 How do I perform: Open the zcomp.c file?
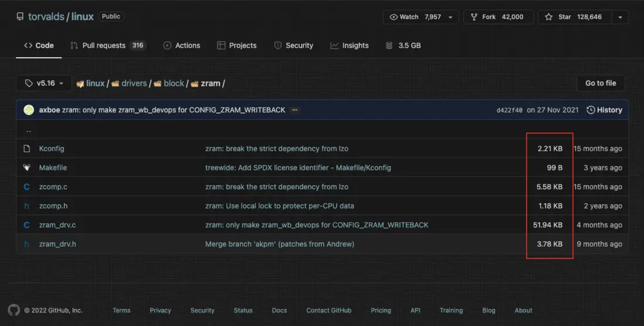pos(53,187)
